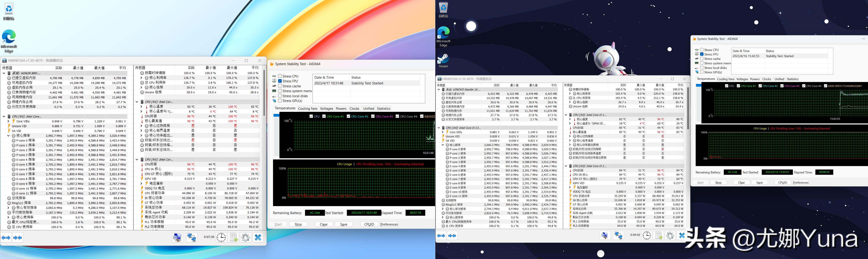Click clock reset icon beside 0:07:20 timer
868x259 pixels.
[221, 238]
